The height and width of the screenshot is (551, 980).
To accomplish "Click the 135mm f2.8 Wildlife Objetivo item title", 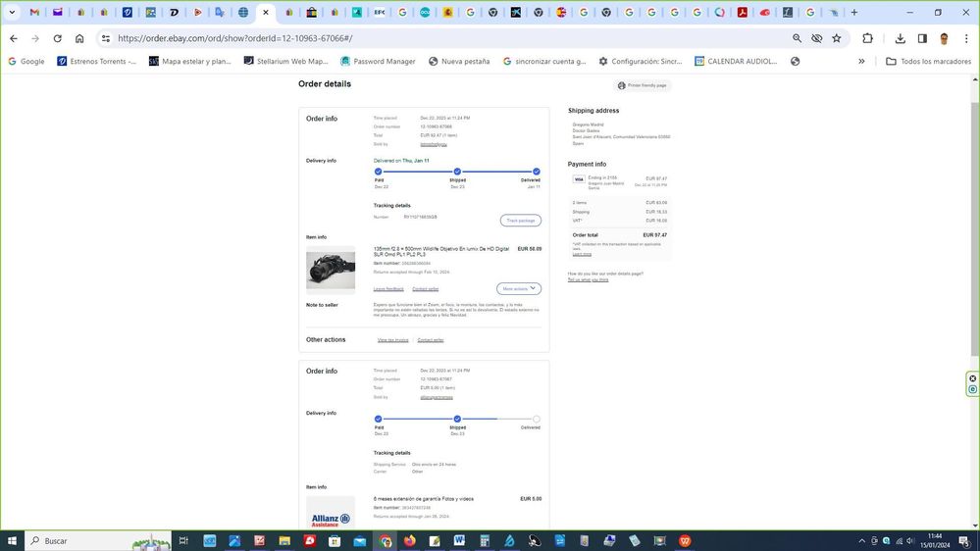I will [441, 251].
